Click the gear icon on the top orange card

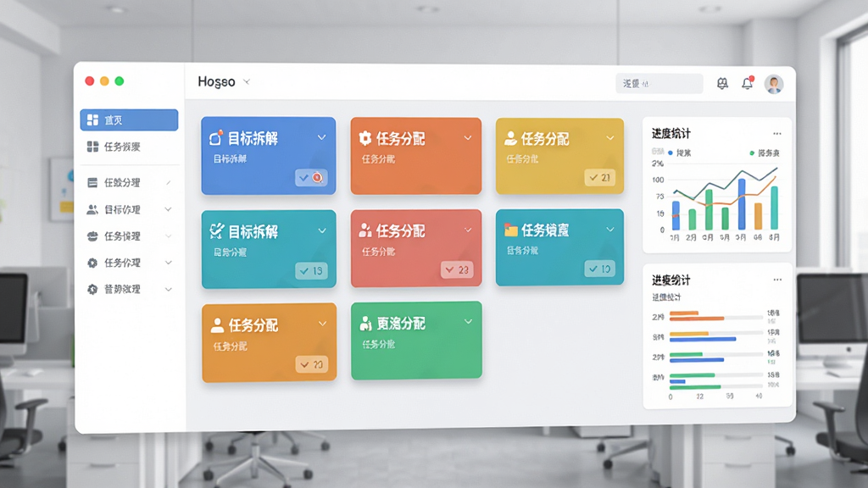click(x=364, y=138)
